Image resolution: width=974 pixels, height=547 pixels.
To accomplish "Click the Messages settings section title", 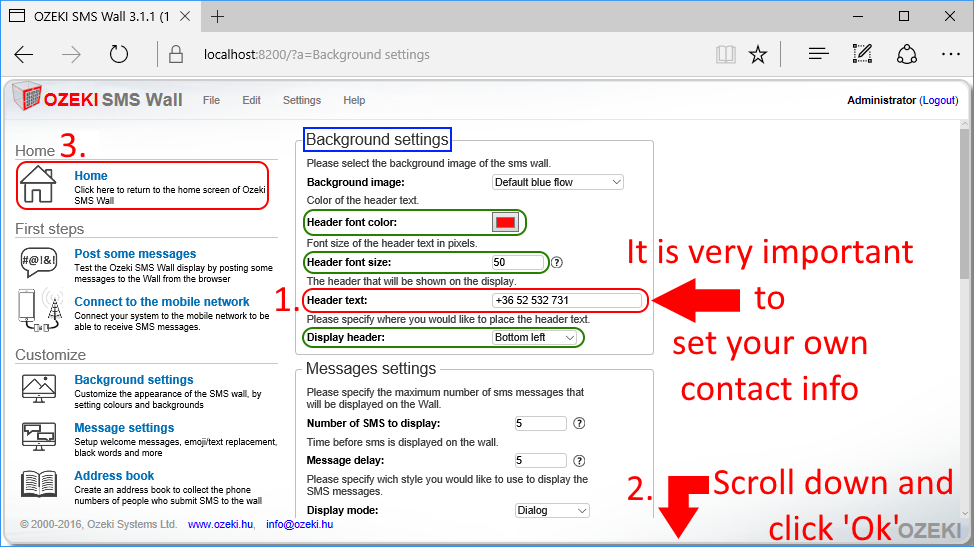I will click(371, 369).
